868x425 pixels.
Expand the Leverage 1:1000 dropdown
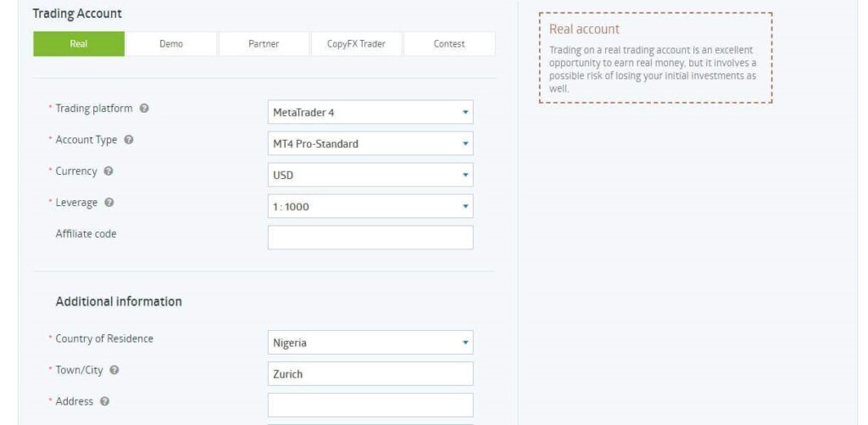(x=370, y=206)
